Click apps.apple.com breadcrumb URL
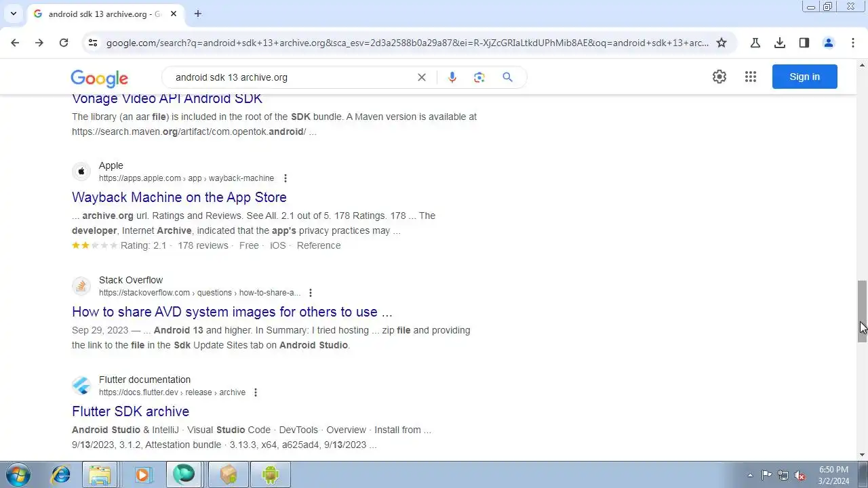The image size is (868, 488). tap(186, 178)
